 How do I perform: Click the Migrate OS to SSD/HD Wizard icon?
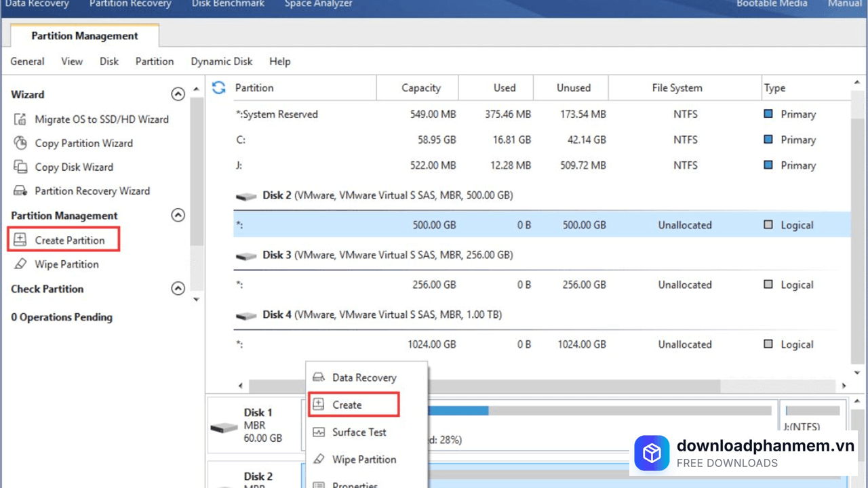pyautogui.click(x=20, y=119)
